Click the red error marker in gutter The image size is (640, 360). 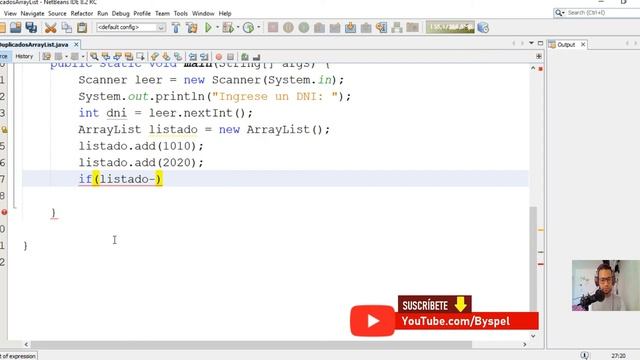coord(4,212)
